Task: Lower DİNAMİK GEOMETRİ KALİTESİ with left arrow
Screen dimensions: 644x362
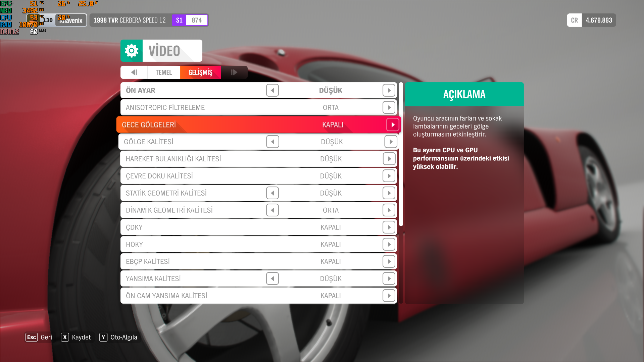Action: (x=273, y=210)
